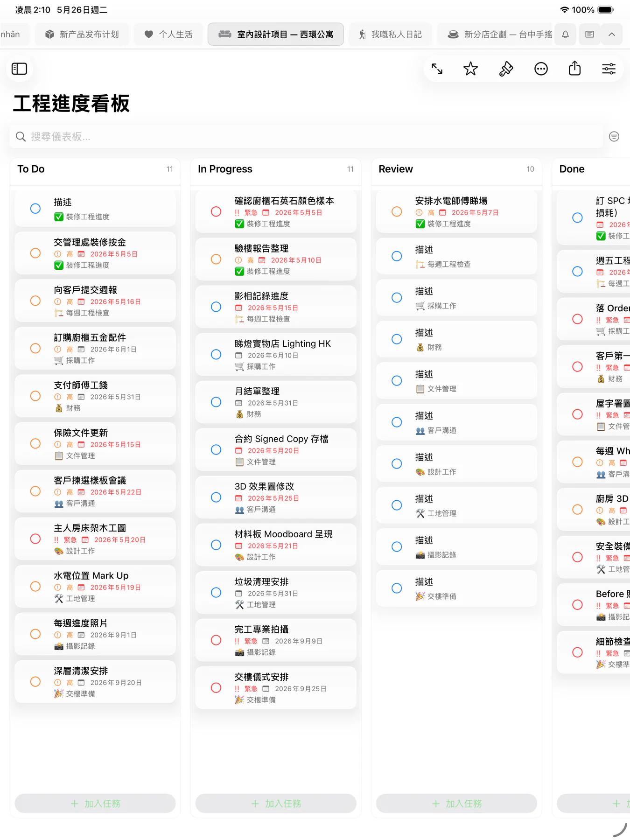Open 每週進度照片 task card
This screenshot has width=630, height=840.
pyautogui.click(x=95, y=634)
